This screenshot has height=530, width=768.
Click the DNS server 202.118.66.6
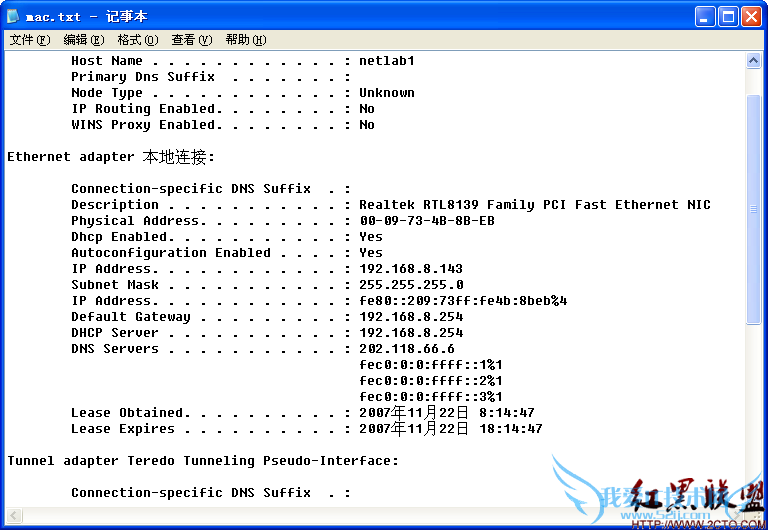click(407, 349)
